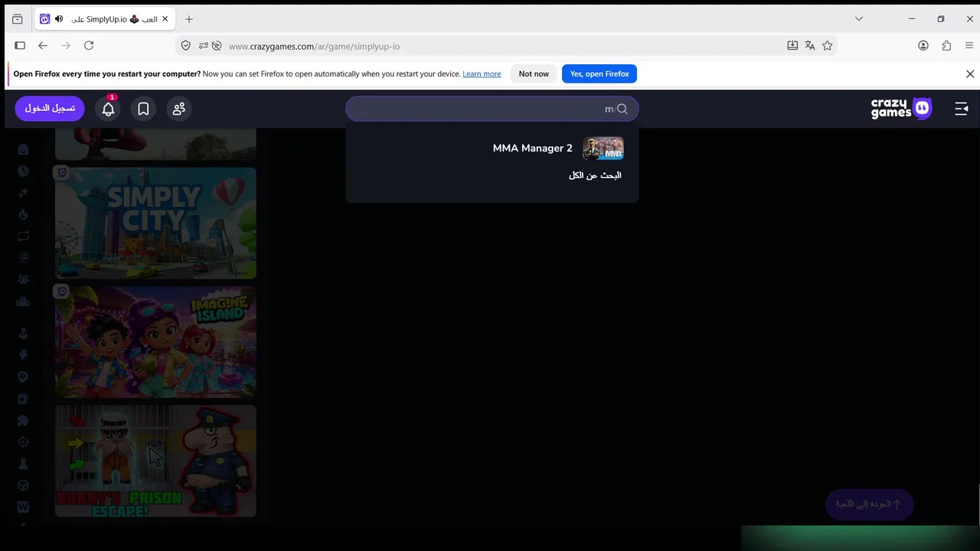Choose البحث عن الكل search-all option

[x=595, y=175]
